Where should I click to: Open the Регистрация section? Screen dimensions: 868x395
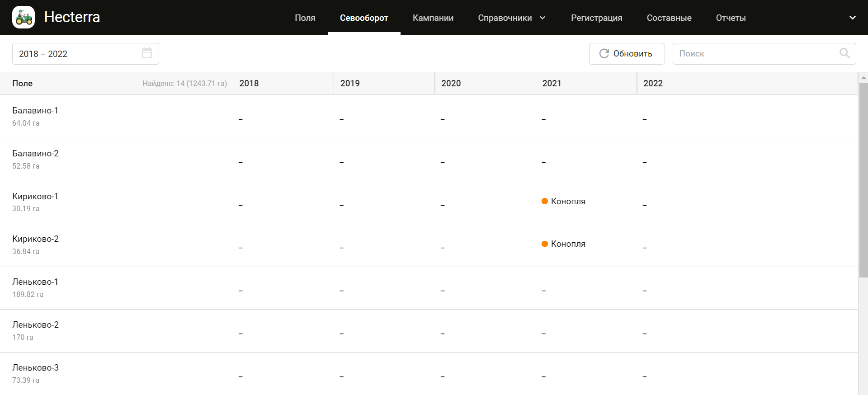coord(596,18)
